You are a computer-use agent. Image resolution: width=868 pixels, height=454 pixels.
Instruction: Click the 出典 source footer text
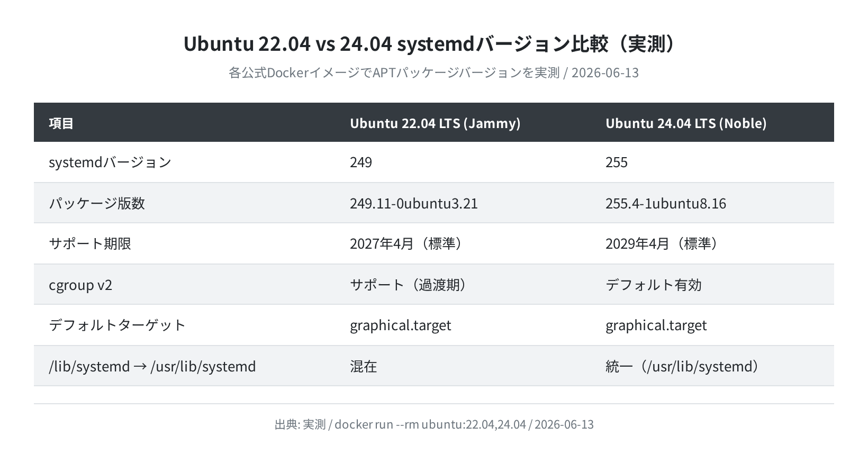[x=434, y=424]
